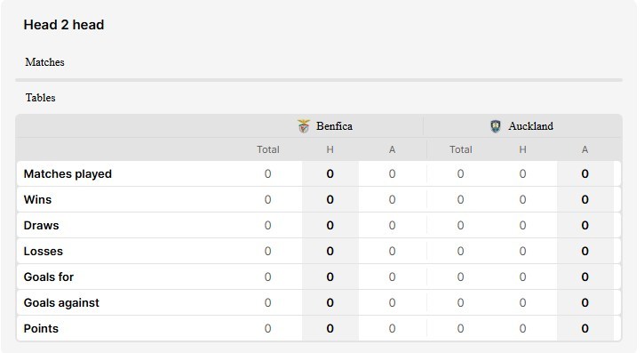
Task: Open the Matches tab
Action: point(44,62)
